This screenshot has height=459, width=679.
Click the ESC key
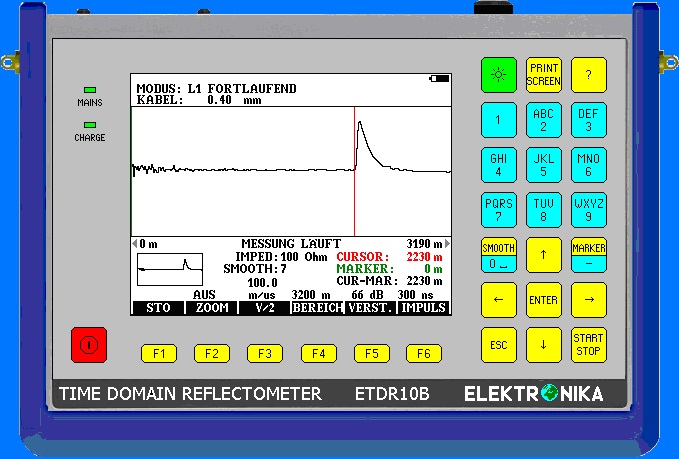498,345
